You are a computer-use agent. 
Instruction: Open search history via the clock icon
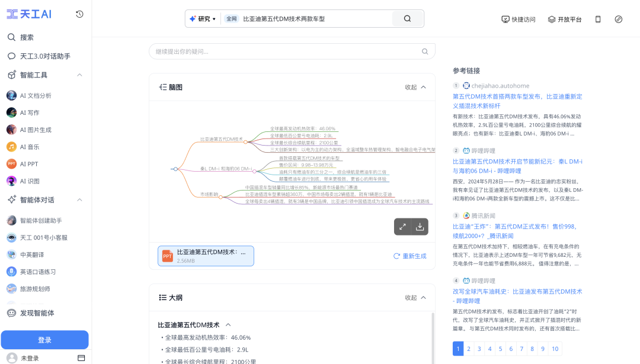79,14
